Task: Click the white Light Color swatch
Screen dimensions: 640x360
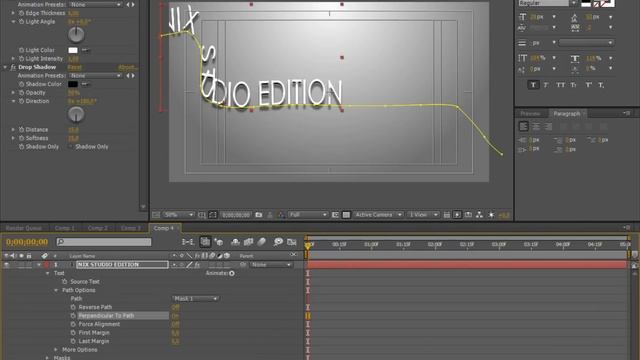Action: pos(73,50)
